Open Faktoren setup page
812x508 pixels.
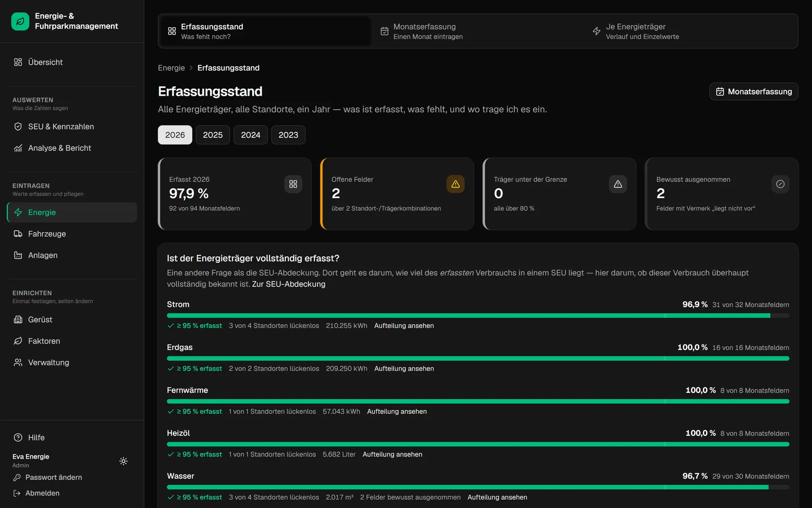(x=72, y=341)
